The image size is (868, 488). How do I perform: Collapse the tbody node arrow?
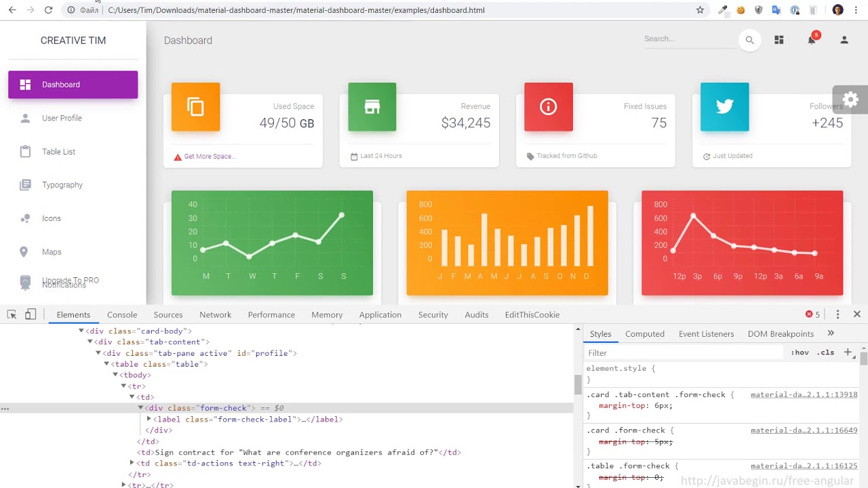(115, 375)
